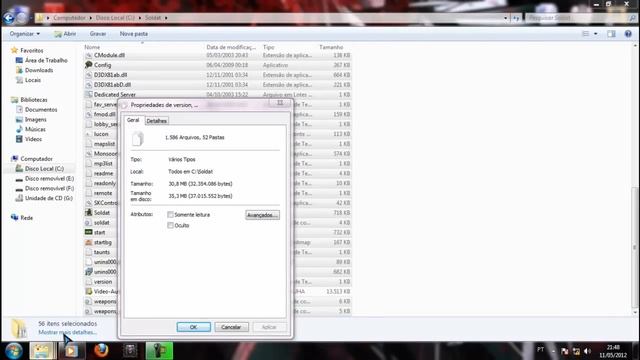Select the Dedicated Server file
Image resolution: width=640 pixels, height=360 pixels.
[x=114, y=95]
